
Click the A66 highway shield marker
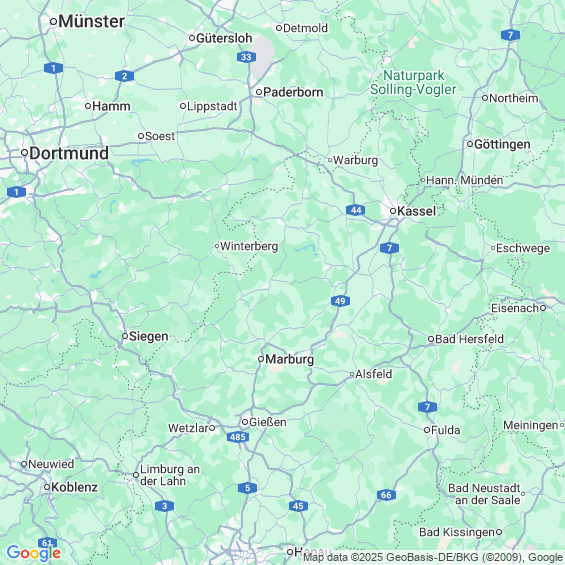[x=386, y=495]
